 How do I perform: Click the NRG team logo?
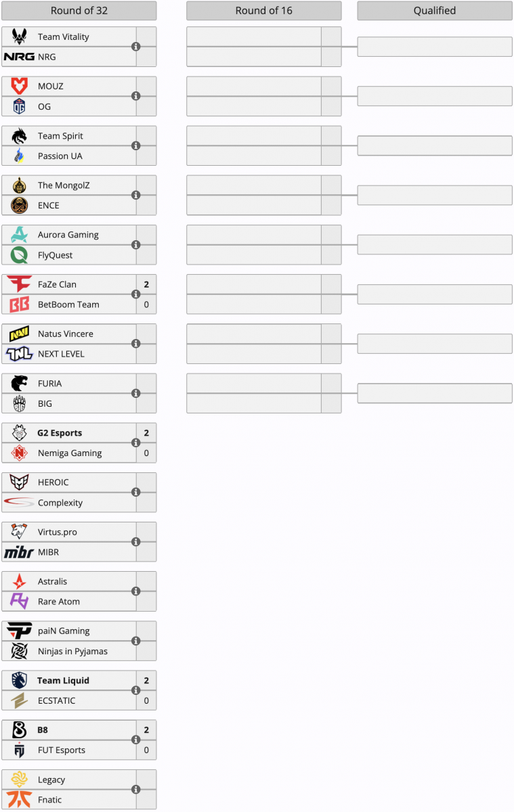point(19,57)
